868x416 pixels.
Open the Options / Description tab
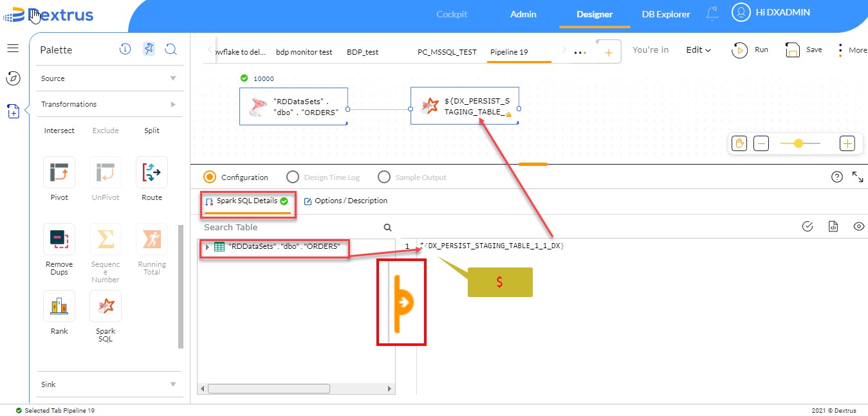point(346,201)
